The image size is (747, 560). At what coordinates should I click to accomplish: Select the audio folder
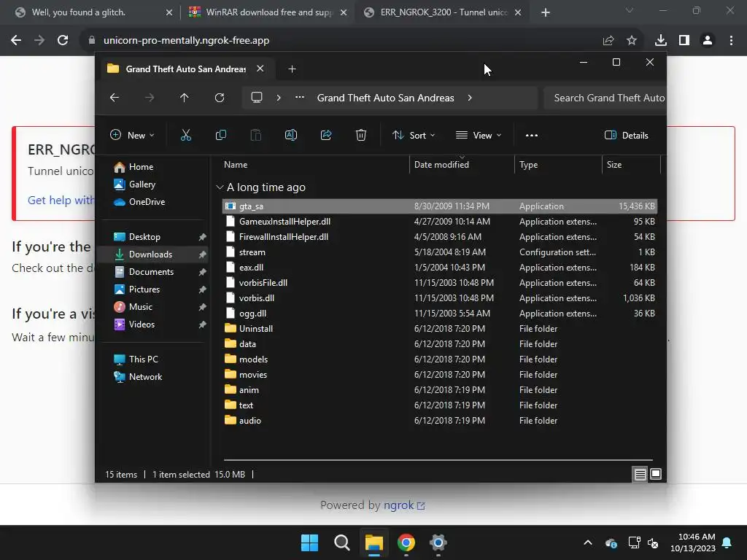(440, 421)
